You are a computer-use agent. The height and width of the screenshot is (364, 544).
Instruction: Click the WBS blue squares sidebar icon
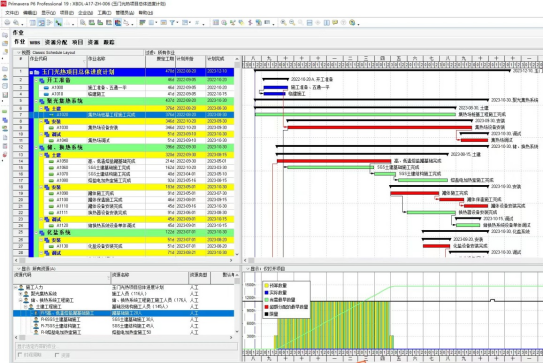click(5, 120)
